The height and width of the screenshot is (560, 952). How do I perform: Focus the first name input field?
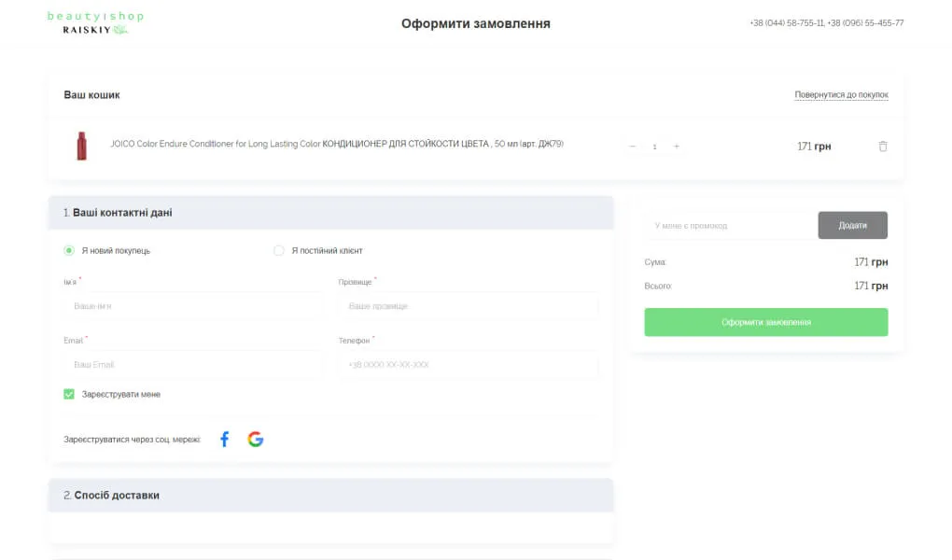pos(193,306)
